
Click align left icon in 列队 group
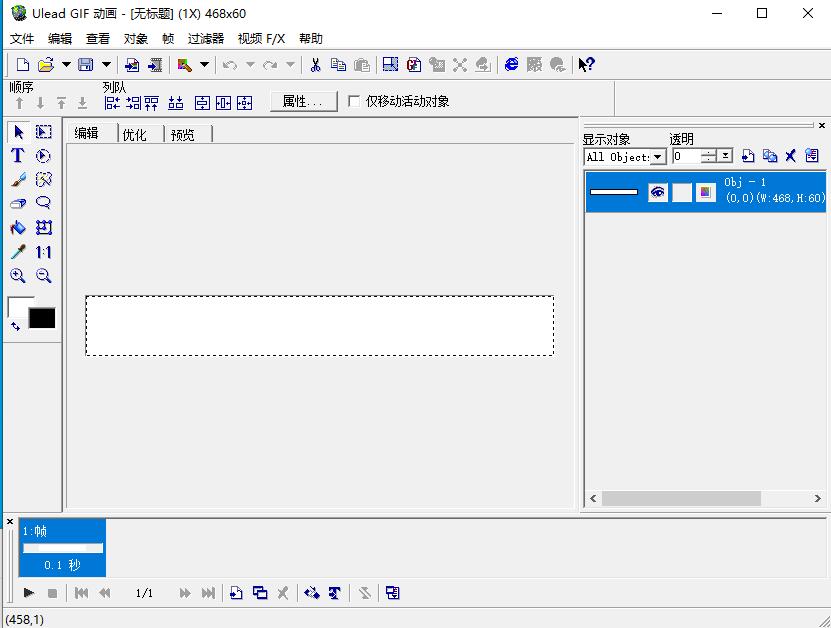tap(112, 103)
